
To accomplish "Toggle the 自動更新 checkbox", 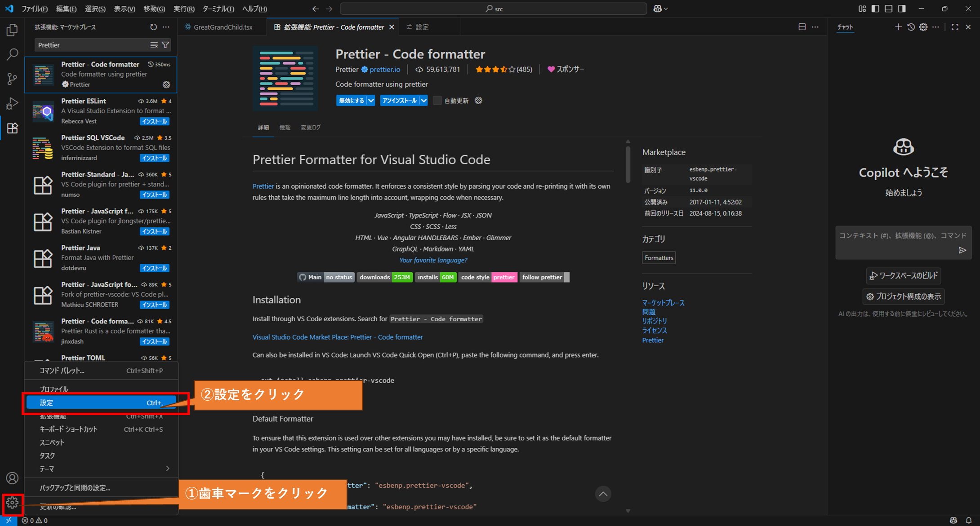I will (x=437, y=101).
